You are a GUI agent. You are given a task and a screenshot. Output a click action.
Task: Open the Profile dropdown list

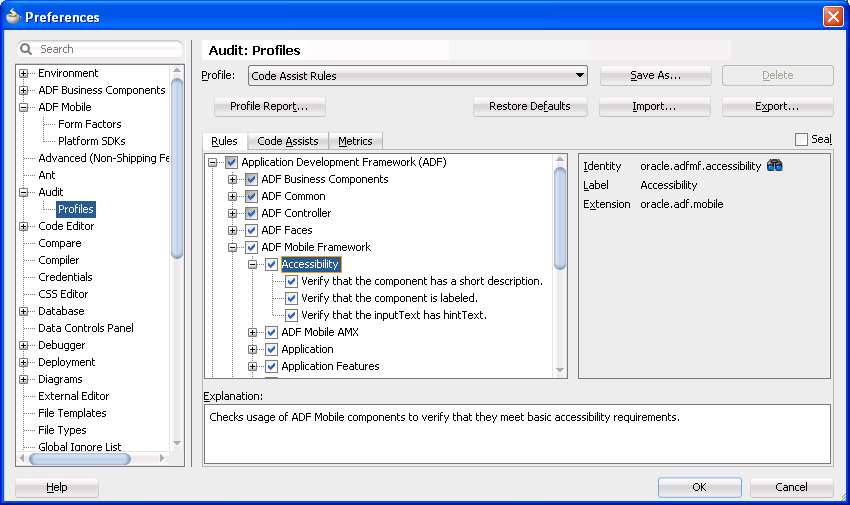[x=579, y=75]
